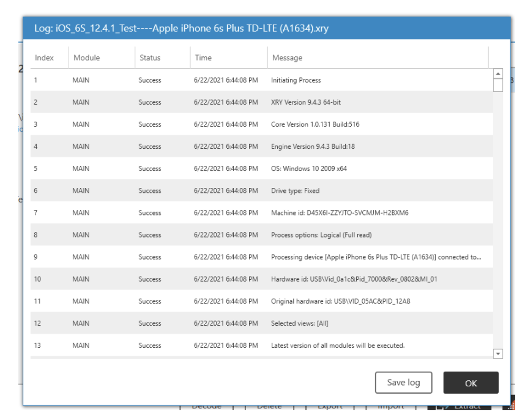
Task: Select the 'Processing device [Apple iPhone 6s Plus...' message
Action: click(376, 257)
